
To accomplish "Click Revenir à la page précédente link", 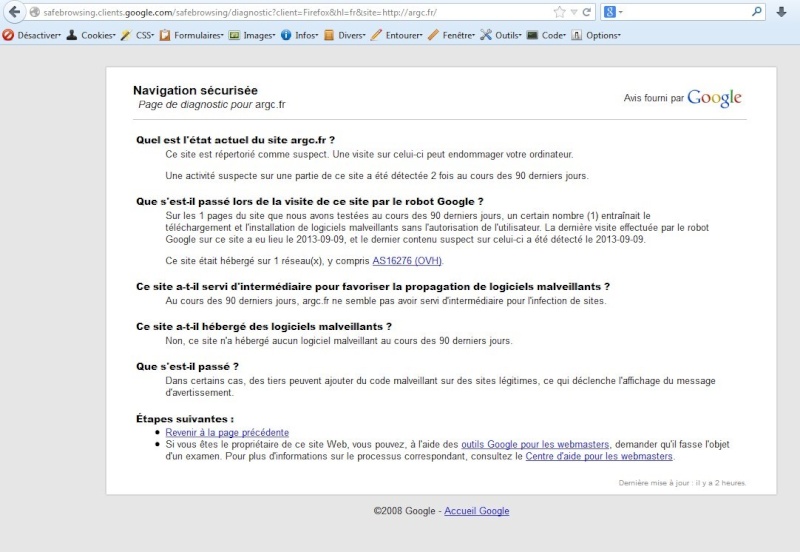I will pos(227,433).
